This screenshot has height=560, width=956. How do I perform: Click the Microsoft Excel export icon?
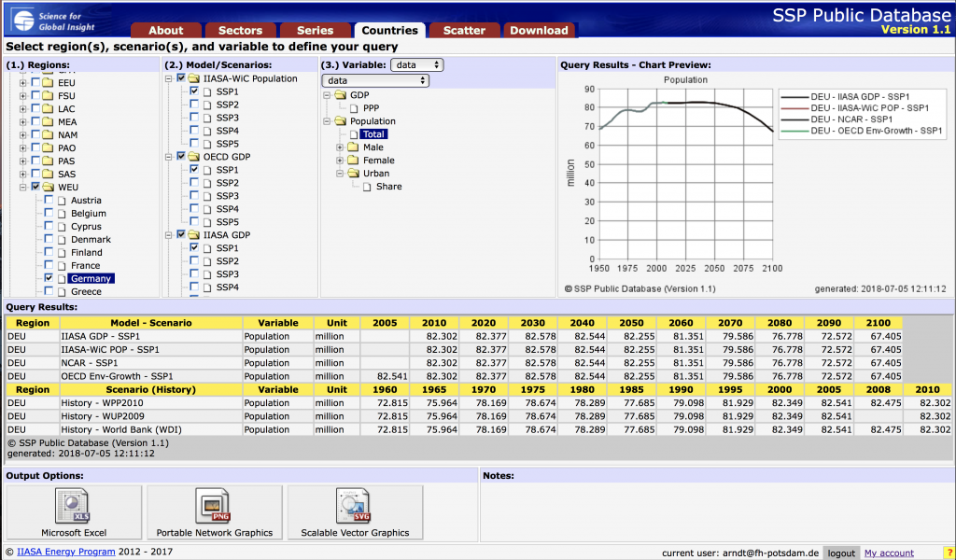coord(73,506)
